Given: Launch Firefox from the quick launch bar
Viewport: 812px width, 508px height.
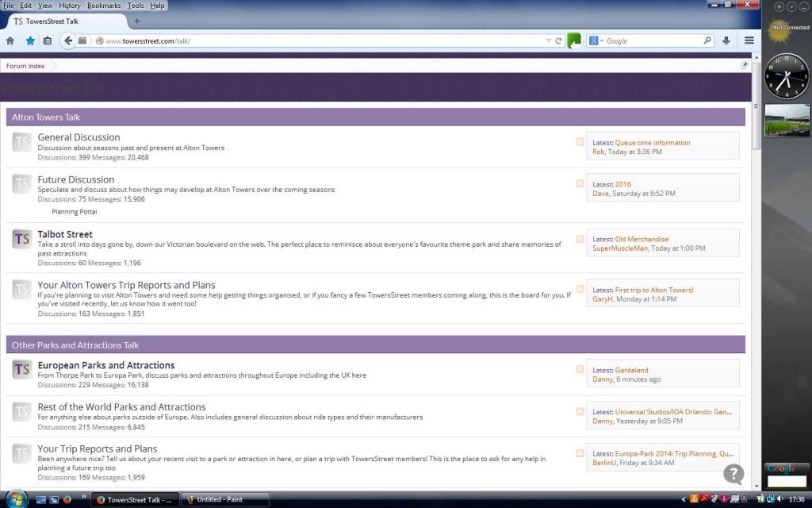Looking at the screenshot, I should [67, 500].
